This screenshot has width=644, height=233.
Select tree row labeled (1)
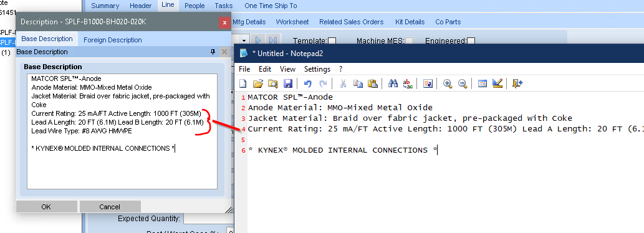[x=6, y=53]
